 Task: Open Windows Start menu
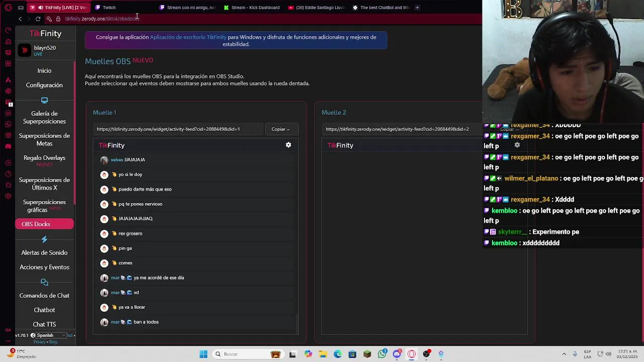coord(203,354)
